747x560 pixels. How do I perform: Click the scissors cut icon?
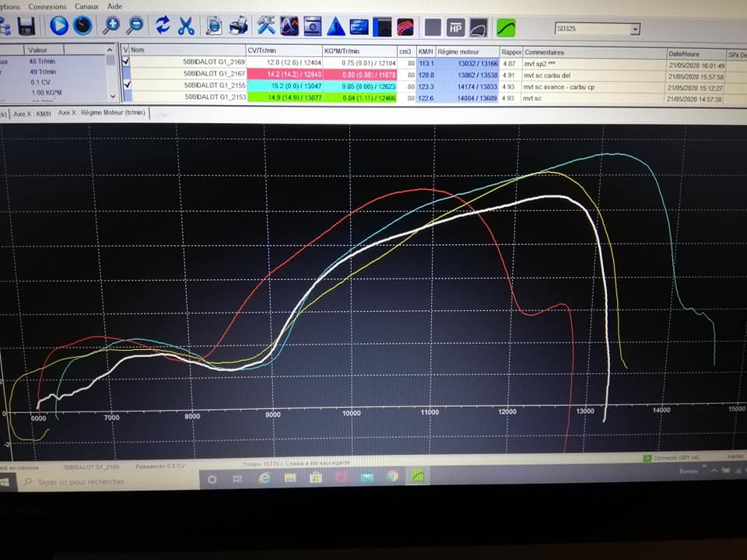pyautogui.click(x=185, y=26)
